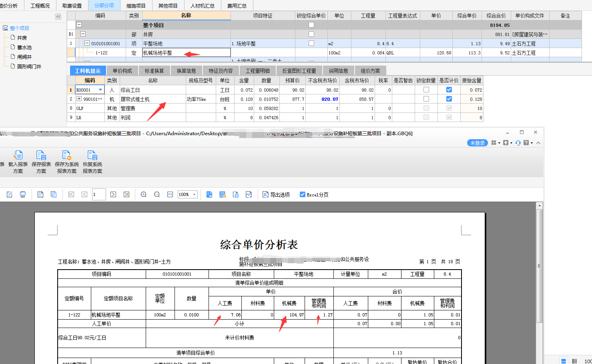This screenshot has height=364, width=592.
Task: Open the 工程量明细 detail tab
Action: pyautogui.click(x=257, y=71)
